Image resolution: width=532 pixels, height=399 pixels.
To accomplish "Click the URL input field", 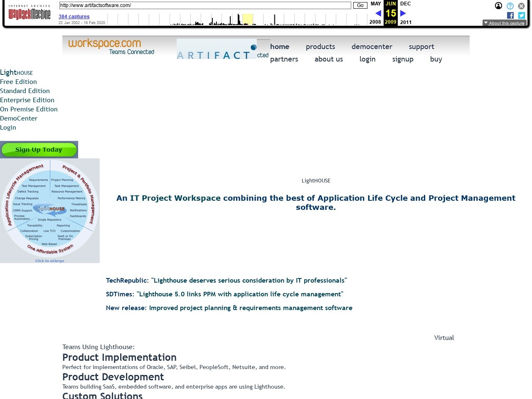I will click(x=205, y=5).
